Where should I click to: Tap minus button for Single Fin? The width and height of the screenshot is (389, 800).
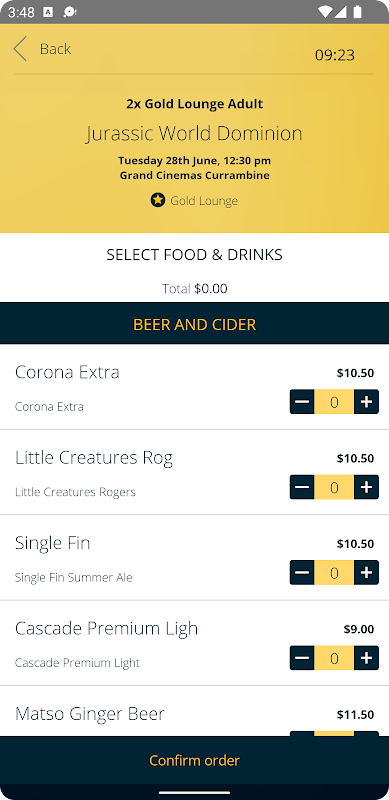302,572
